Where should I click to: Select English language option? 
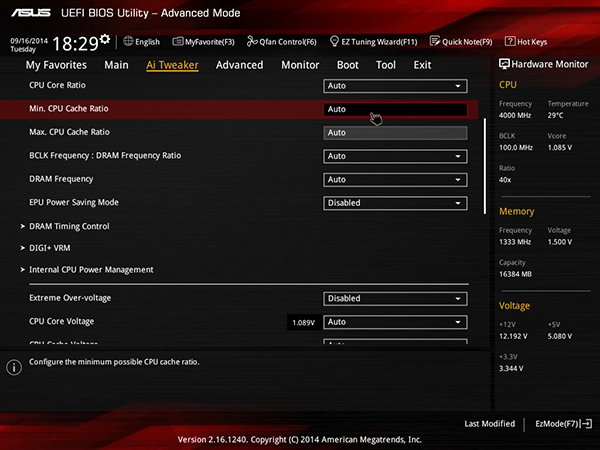pyautogui.click(x=147, y=42)
